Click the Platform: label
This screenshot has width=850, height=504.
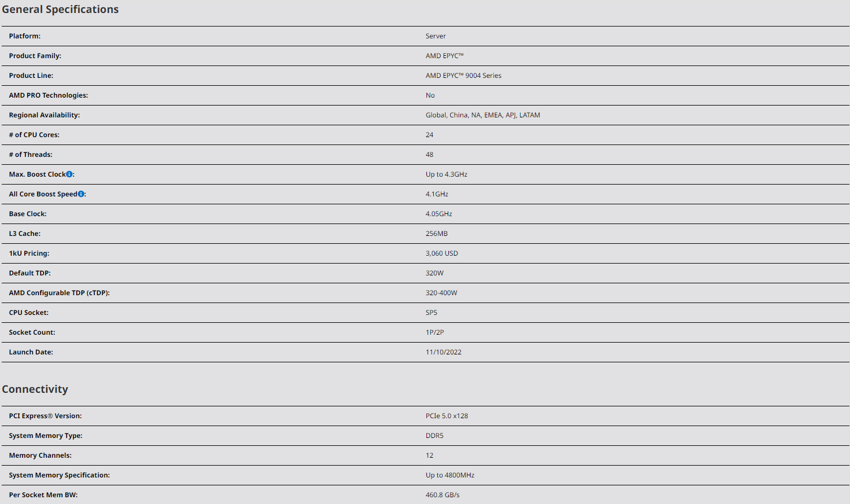click(25, 36)
